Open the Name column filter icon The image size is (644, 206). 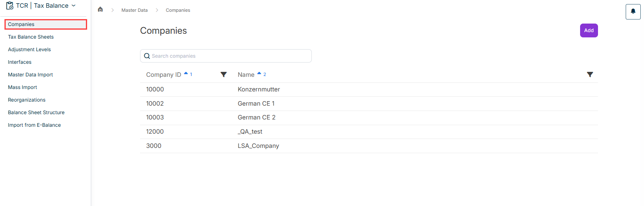[x=590, y=74]
